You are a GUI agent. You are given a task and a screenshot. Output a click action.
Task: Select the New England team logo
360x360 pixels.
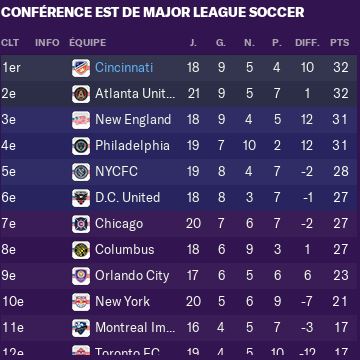pyautogui.click(x=81, y=120)
